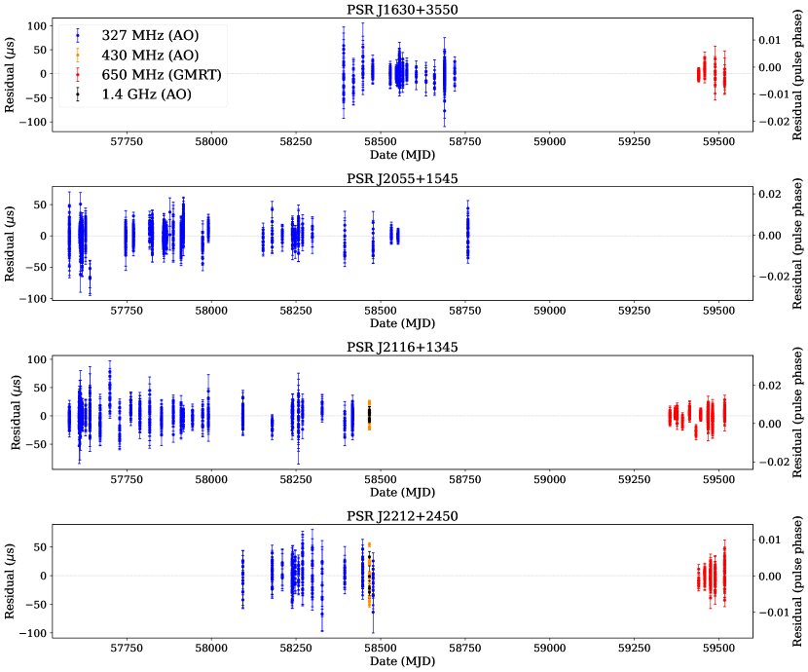The width and height of the screenshot is (808, 672).
Task: Click the −100 residual tick in PSR J1630+3550 plot
Action: [33, 122]
